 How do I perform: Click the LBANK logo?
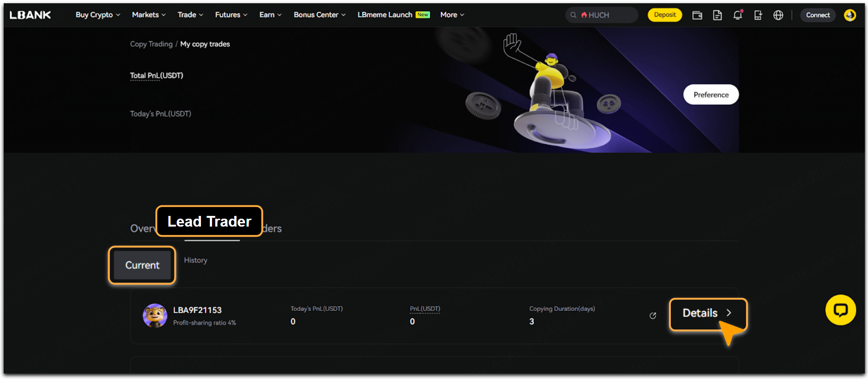click(30, 15)
